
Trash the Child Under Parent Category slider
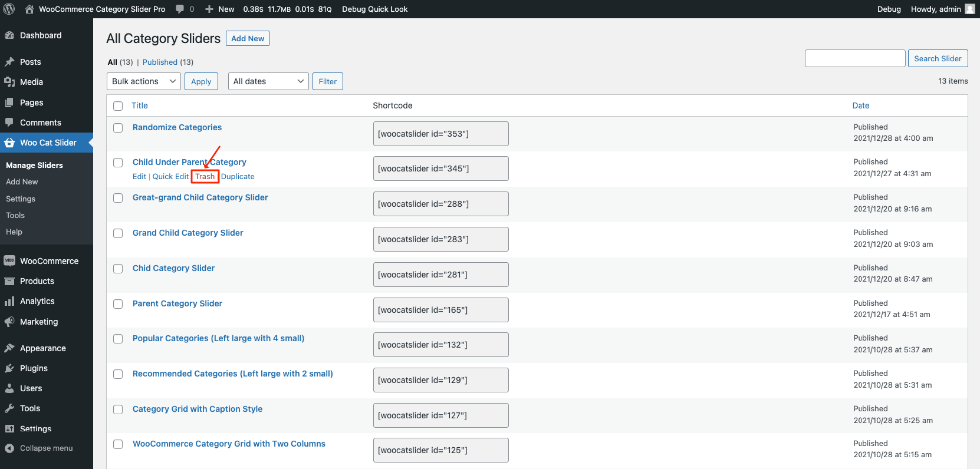tap(205, 176)
